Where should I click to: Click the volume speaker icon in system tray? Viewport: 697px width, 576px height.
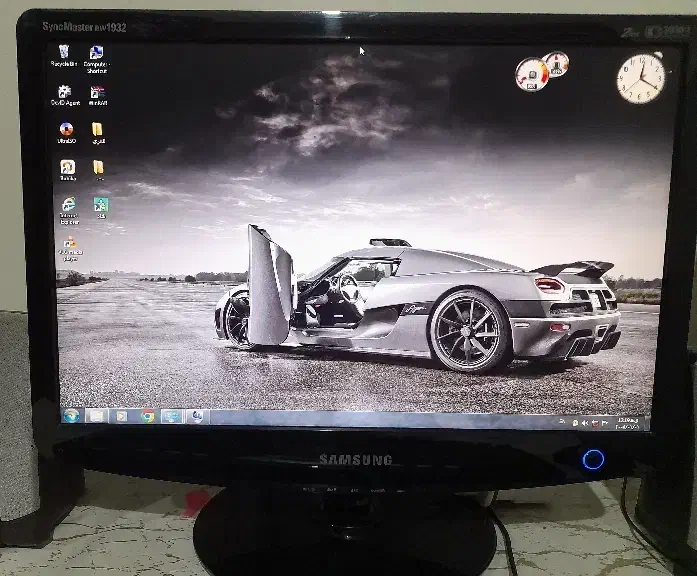584,423
